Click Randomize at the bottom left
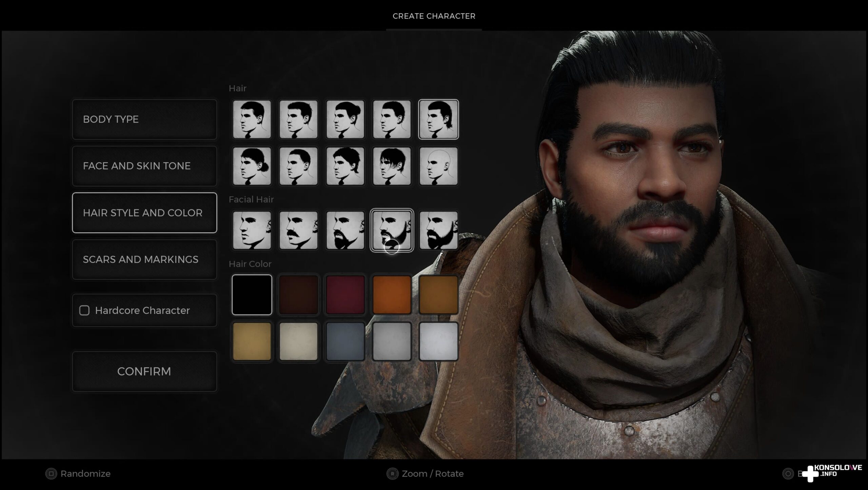 tap(78, 474)
